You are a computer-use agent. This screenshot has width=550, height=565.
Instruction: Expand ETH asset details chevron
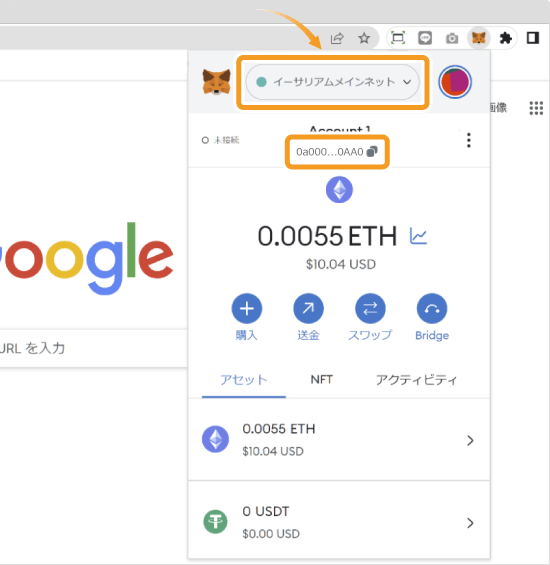(470, 440)
